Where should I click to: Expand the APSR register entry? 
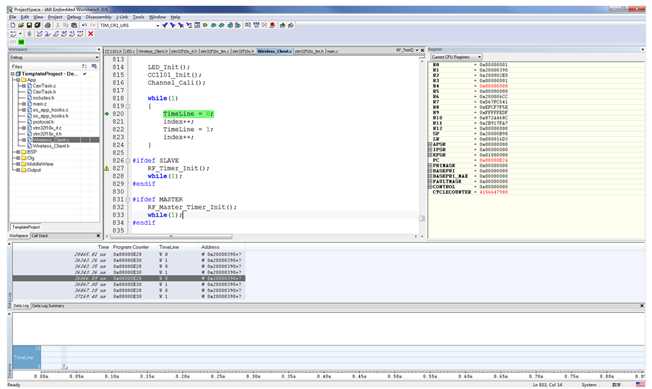point(430,144)
